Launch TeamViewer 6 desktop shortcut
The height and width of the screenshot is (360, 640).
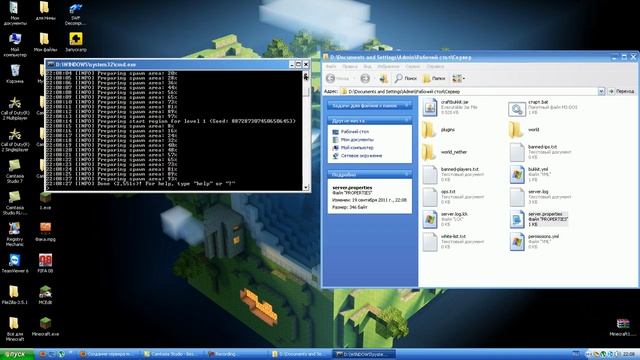coord(15,263)
